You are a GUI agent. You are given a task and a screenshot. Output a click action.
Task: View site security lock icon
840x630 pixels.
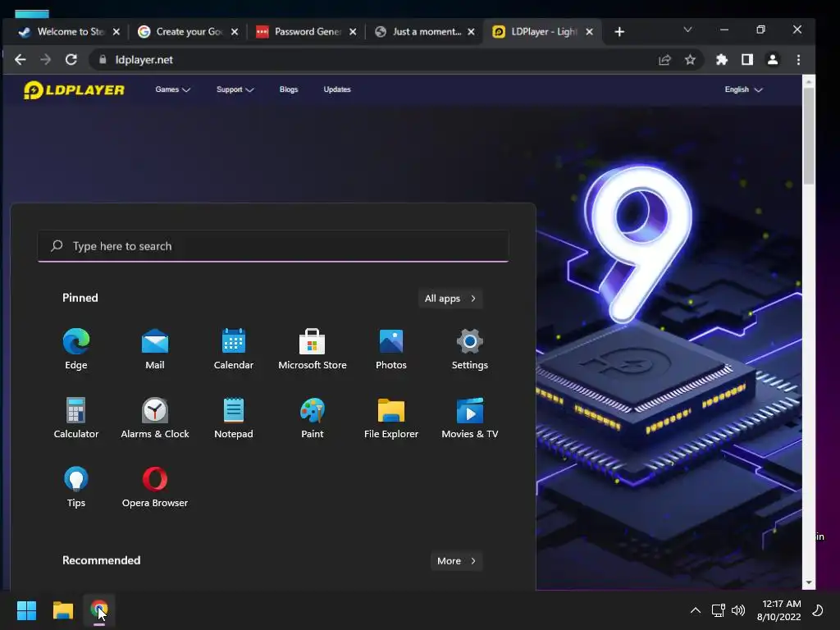coord(103,59)
